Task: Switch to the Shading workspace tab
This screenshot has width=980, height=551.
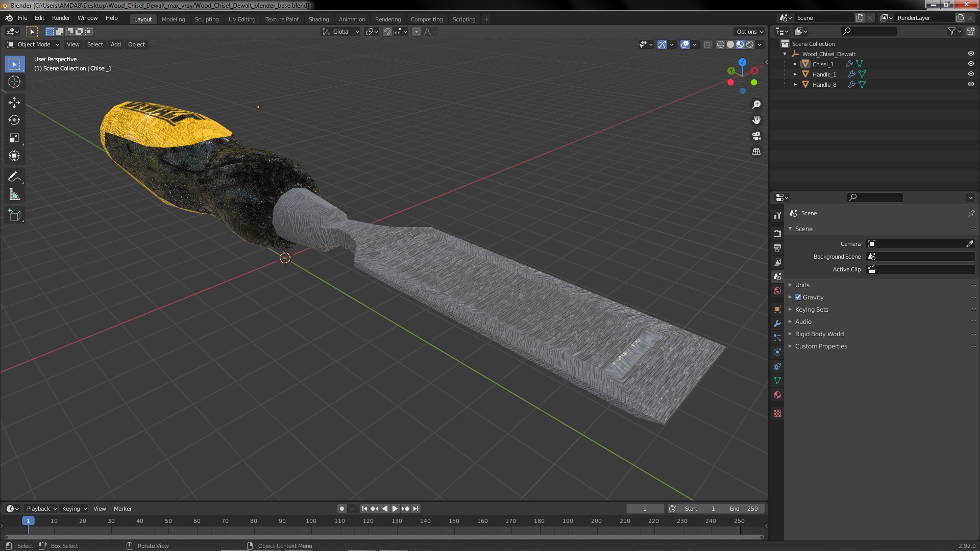Action: pyautogui.click(x=318, y=19)
